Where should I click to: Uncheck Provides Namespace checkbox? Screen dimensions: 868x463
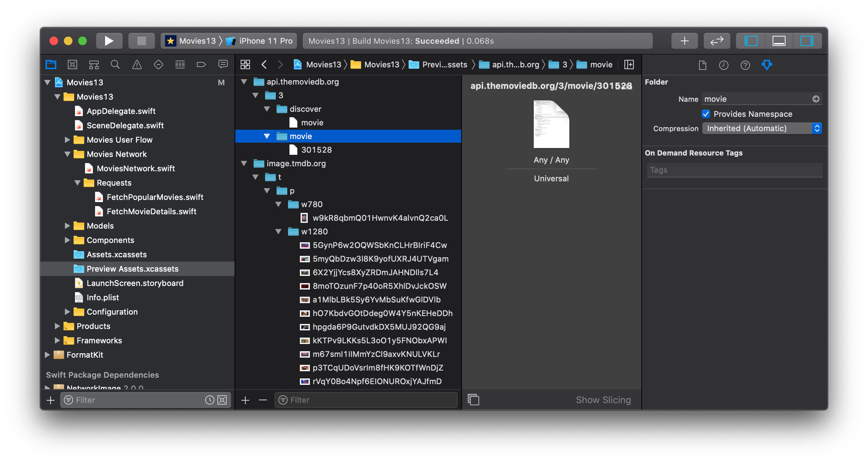[x=706, y=114]
